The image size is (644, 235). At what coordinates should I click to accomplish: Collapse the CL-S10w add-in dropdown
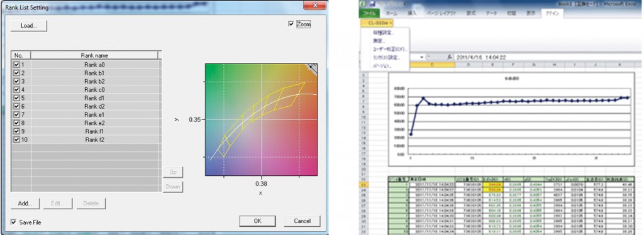pyautogui.click(x=377, y=23)
